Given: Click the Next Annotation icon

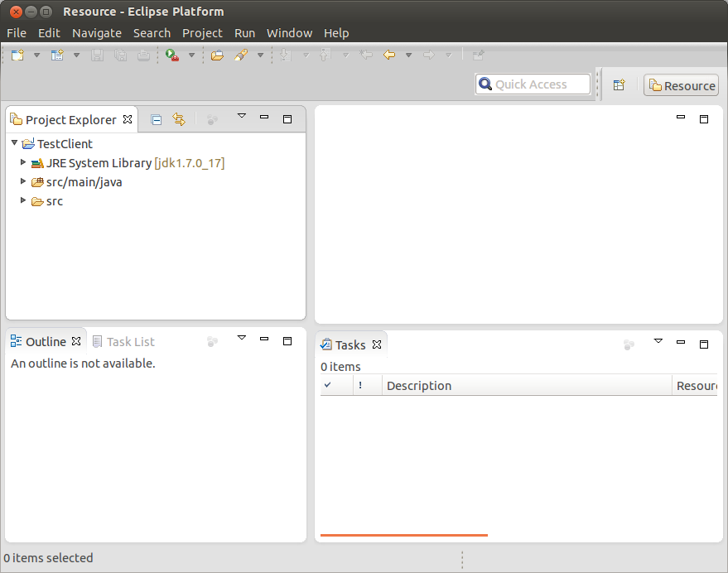Looking at the screenshot, I should click(x=286, y=55).
